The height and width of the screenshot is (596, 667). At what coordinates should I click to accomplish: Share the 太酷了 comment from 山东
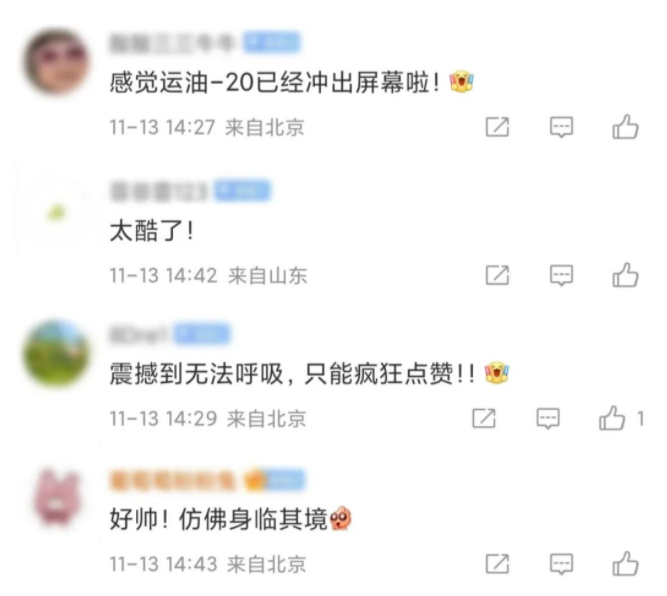[497, 275]
